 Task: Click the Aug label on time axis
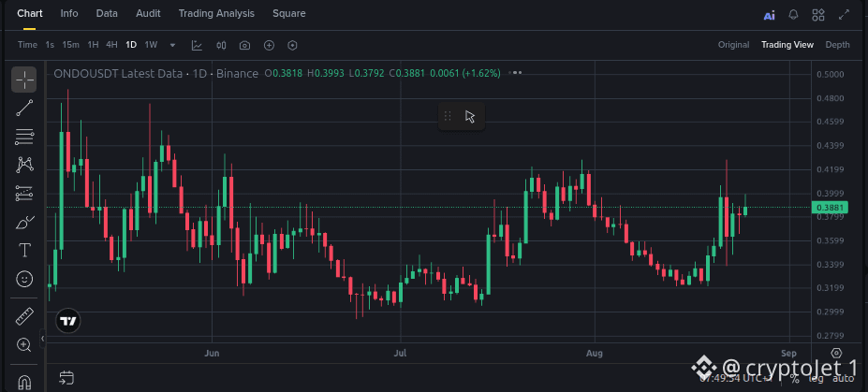[x=595, y=353]
